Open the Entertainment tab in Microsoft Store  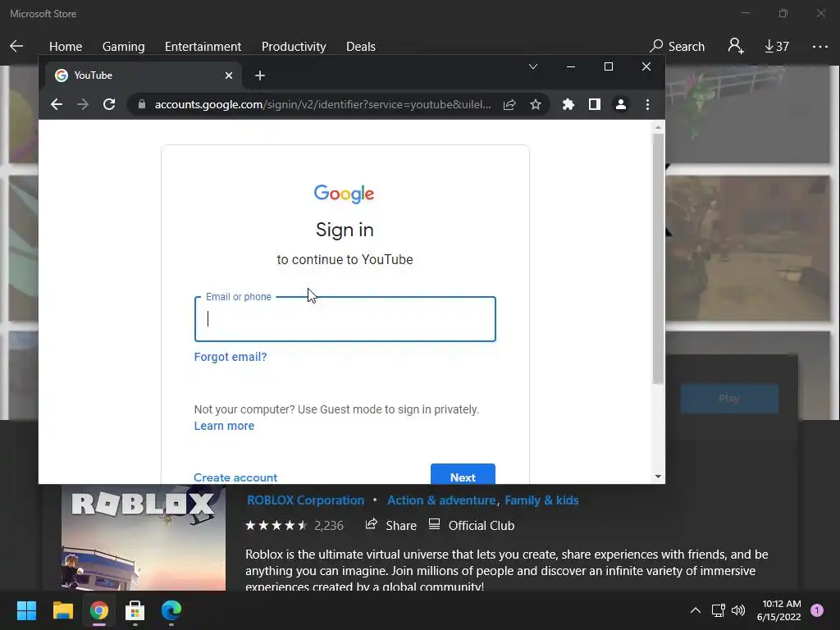click(203, 47)
